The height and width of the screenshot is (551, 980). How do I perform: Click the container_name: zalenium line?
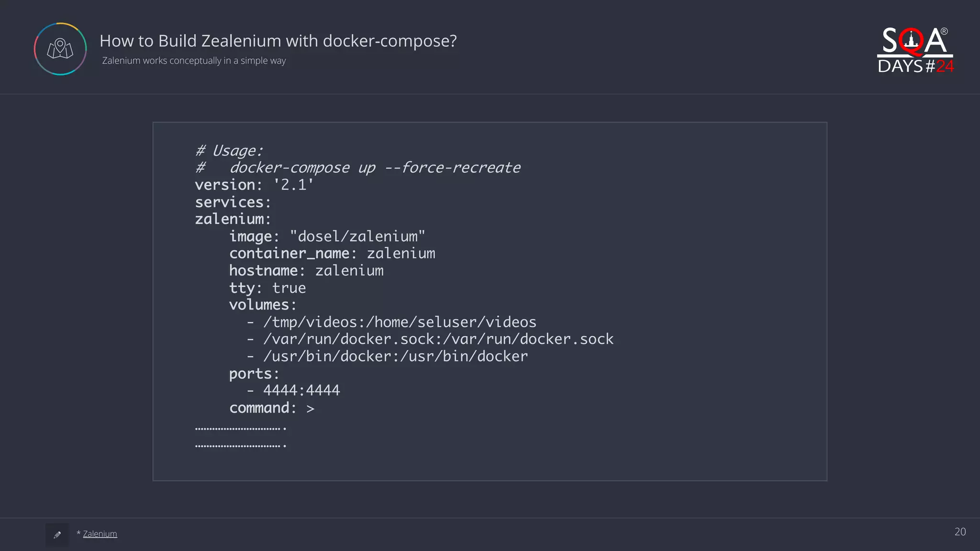point(332,253)
